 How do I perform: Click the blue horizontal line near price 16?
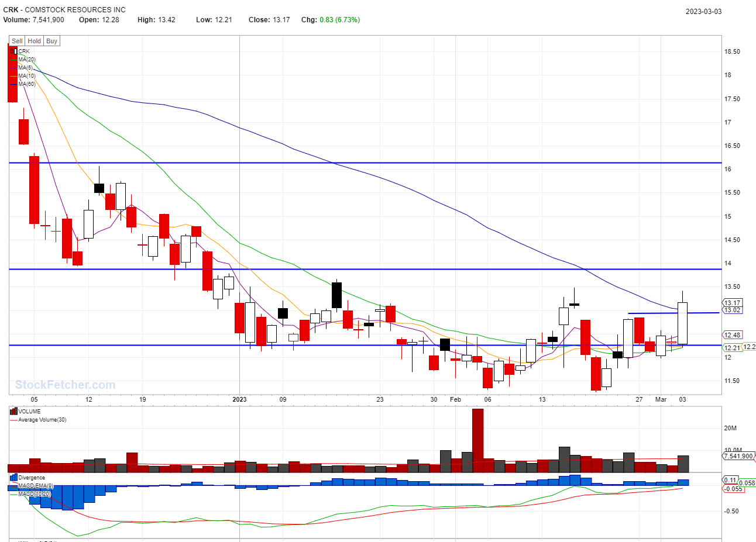tap(365, 163)
